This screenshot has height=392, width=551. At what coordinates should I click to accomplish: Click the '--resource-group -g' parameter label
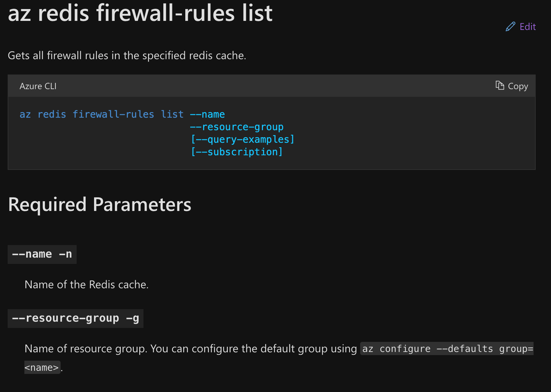[76, 319]
